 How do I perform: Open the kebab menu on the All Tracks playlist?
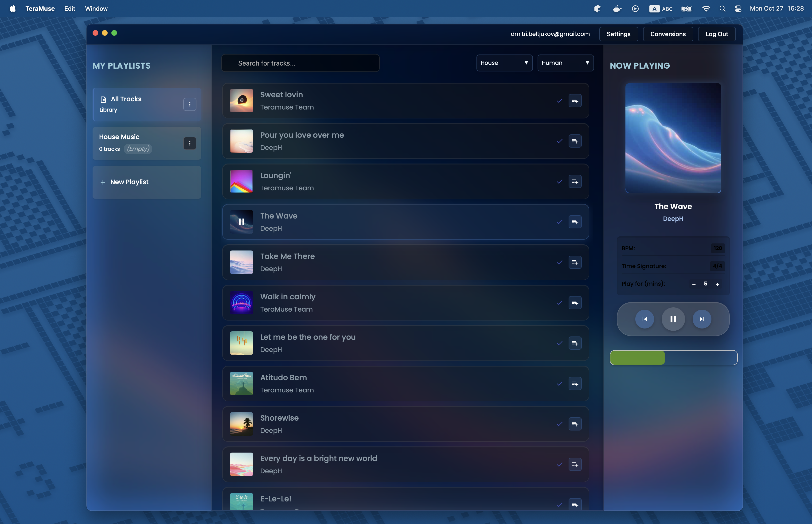coord(189,104)
